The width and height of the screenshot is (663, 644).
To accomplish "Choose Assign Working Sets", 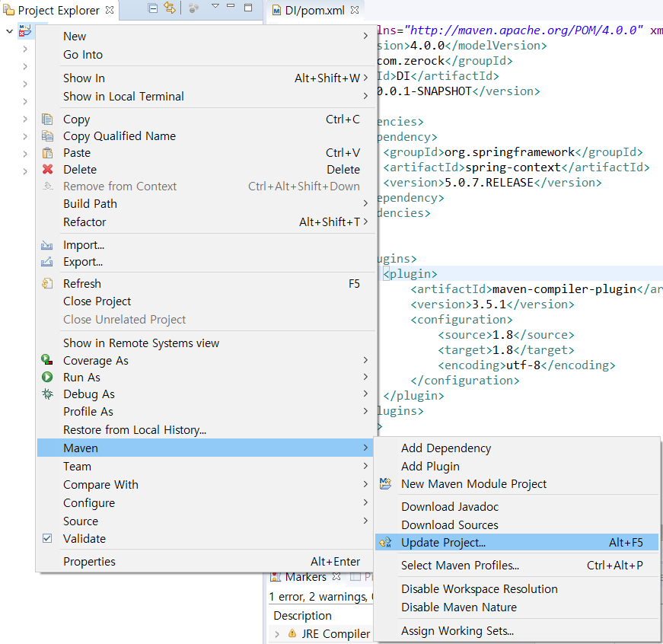I will pos(517,631).
